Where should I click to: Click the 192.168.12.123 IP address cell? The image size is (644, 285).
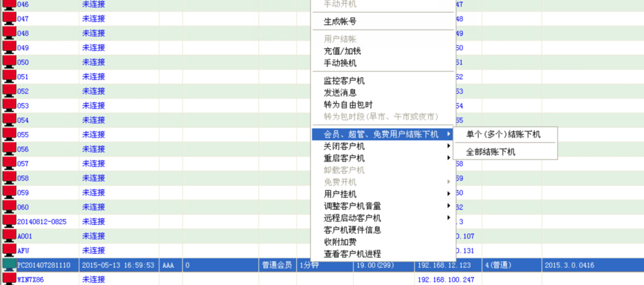coord(444,265)
